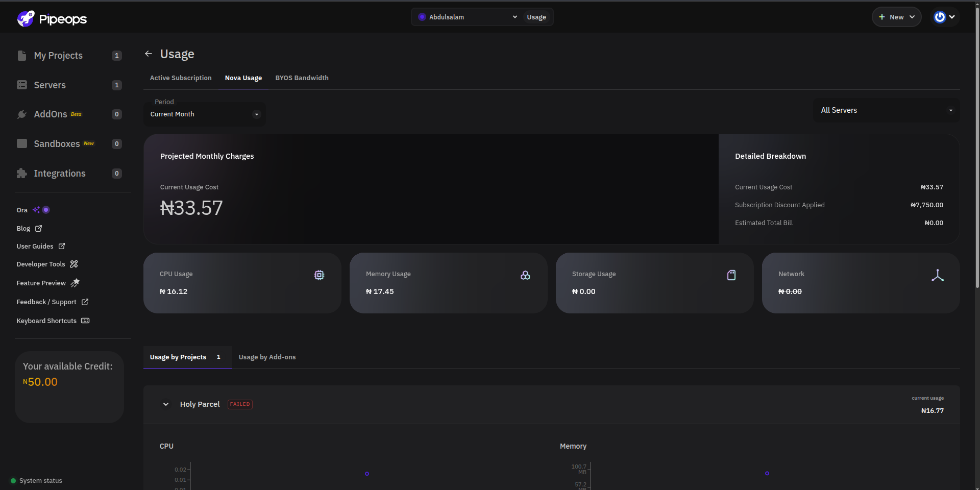The width and height of the screenshot is (980, 490).
Task: Click the Feedback / Support external link icon
Action: tap(85, 302)
